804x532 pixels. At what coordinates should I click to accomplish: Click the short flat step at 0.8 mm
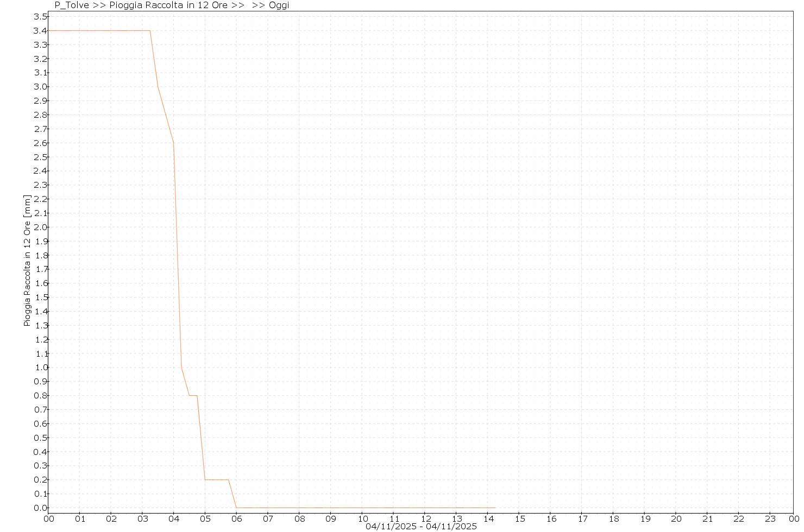pos(193,395)
